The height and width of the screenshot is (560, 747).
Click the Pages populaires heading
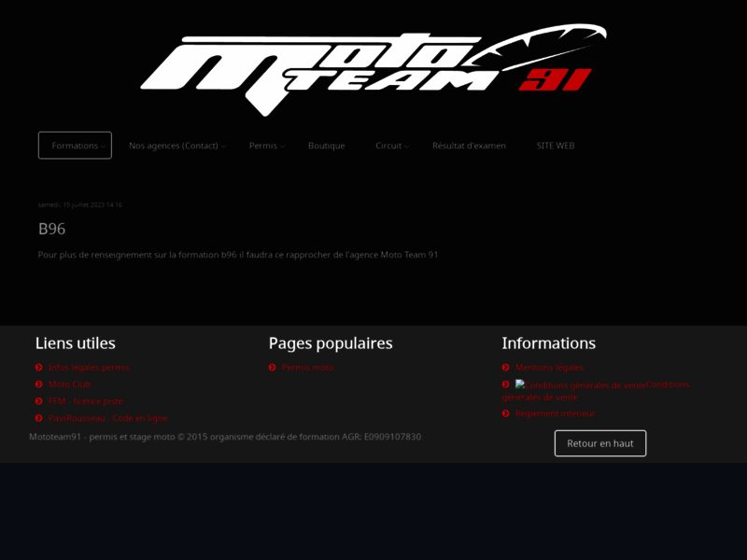click(331, 343)
